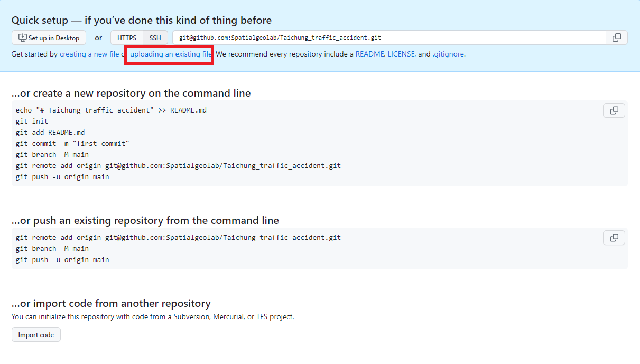Click the Set up in Desktop button
This screenshot has width=640, height=364.
pyautogui.click(x=49, y=38)
